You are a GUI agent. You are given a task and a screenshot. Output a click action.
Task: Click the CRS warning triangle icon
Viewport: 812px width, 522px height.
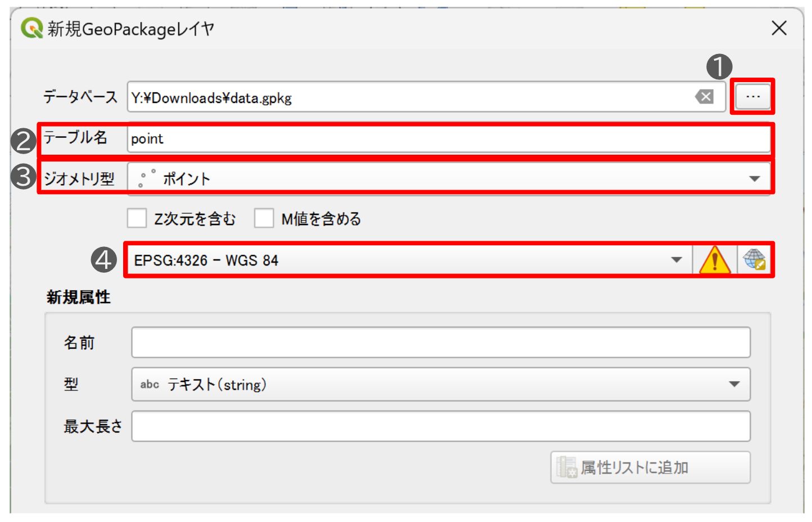click(714, 260)
